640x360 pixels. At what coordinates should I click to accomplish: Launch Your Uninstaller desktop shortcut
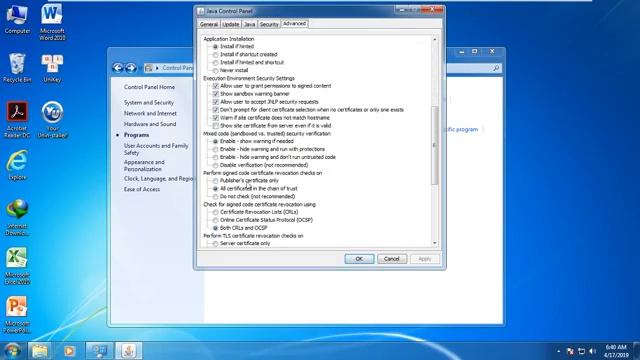coord(52,119)
